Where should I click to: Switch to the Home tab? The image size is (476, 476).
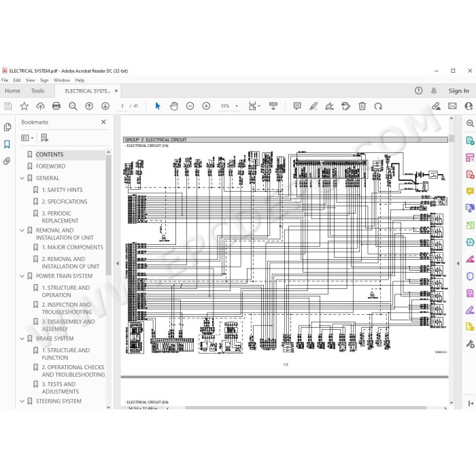pos(12,90)
